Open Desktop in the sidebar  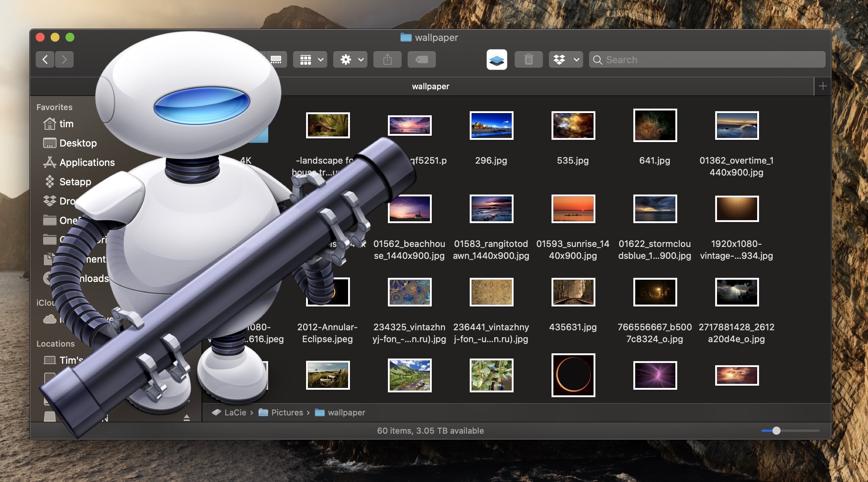[x=78, y=143]
